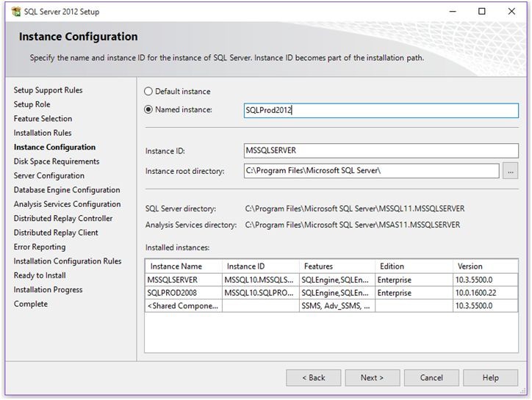Select Instance Configuration step in sidebar
The width and height of the screenshot is (532, 400).
[x=54, y=147]
